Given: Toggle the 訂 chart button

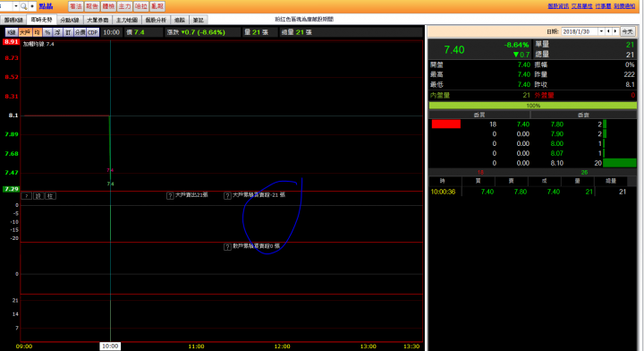Looking at the screenshot, I should coord(68,32).
